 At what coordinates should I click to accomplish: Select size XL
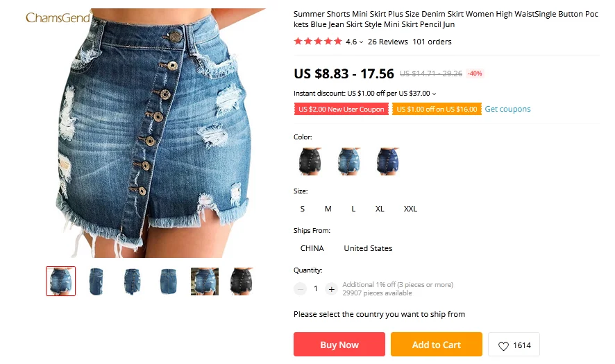380,209
